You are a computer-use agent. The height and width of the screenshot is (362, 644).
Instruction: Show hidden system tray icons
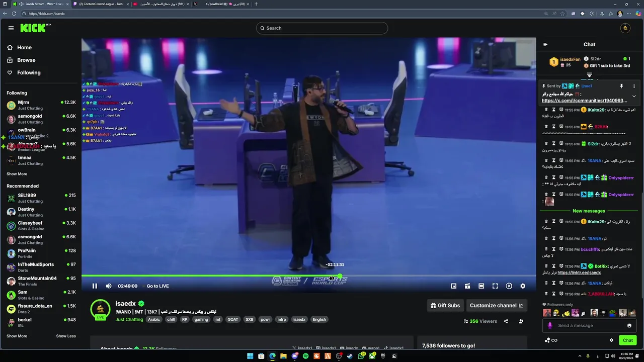click(580, 356)
